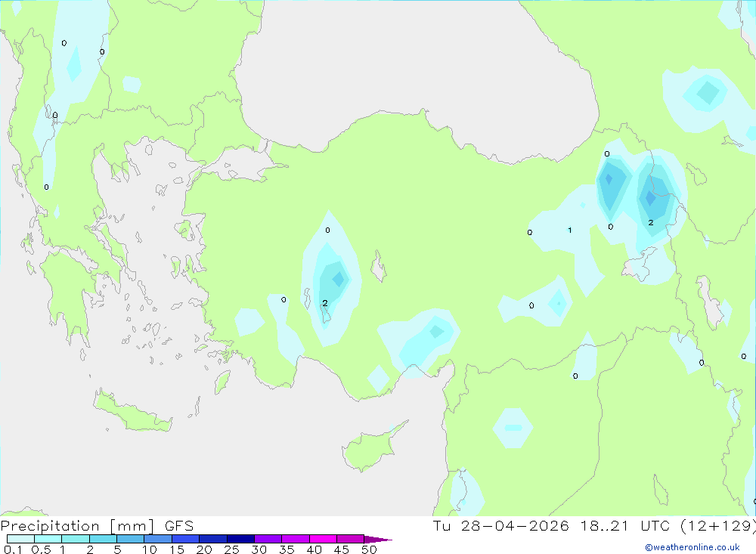Screen dimensions: 756x554
Task: Pick the 40–45 mm magenta legend swatch
Action: (x=323, y=539)
